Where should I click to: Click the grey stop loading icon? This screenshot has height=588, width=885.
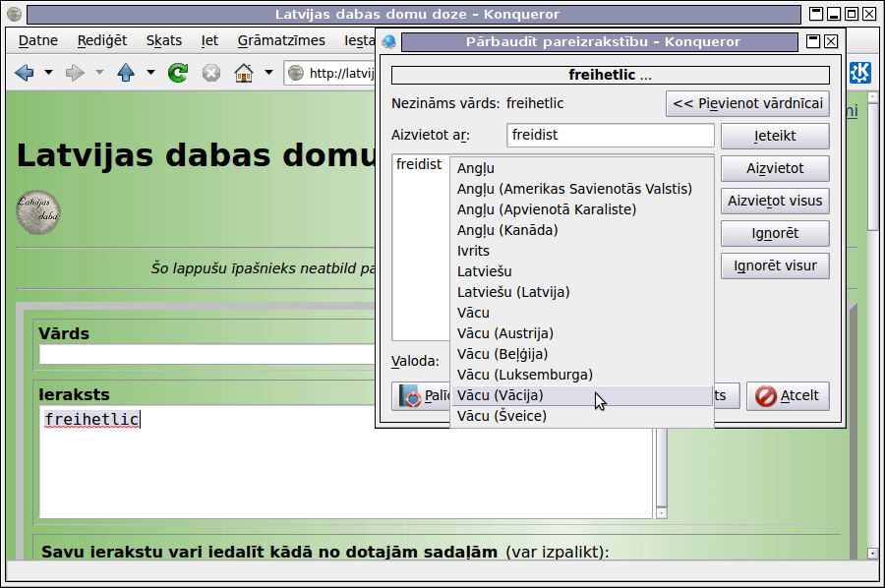click(x=211, y=73)
